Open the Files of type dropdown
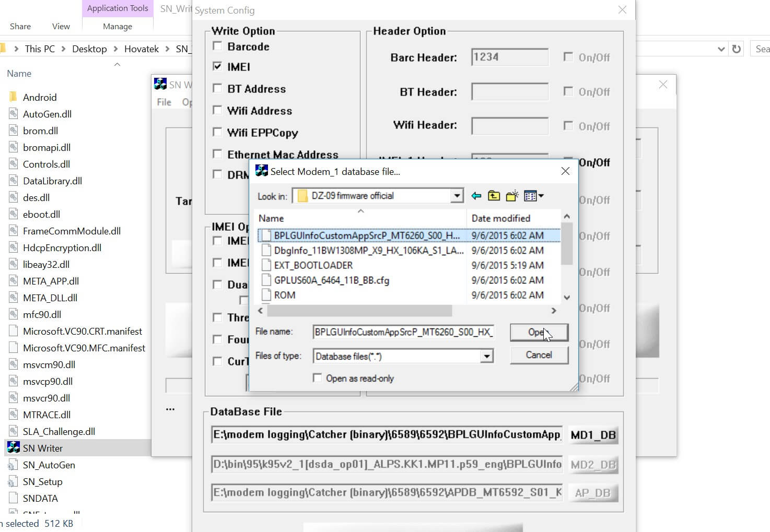770x532 pixels. [486, 356]
